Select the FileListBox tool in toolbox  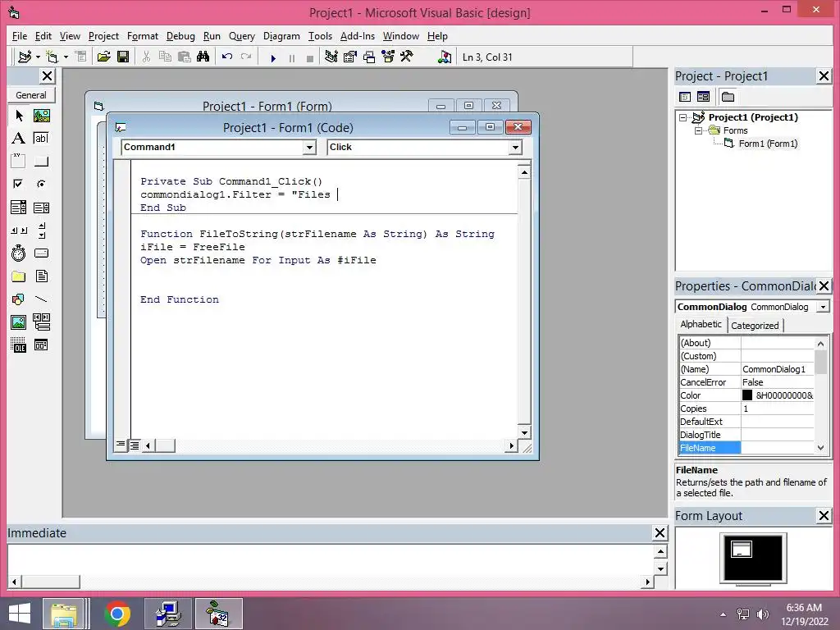(x=41, y=276)
